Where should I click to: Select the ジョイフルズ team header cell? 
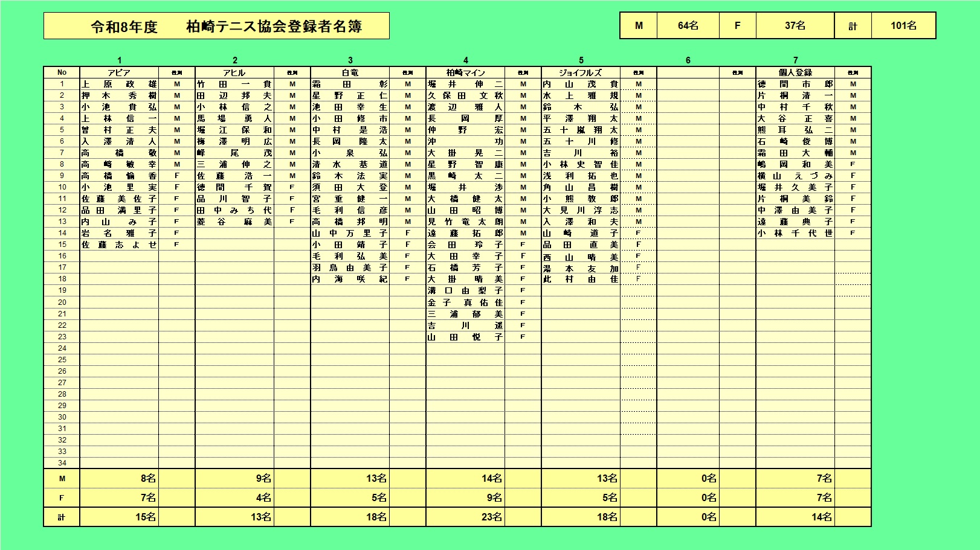[581, 72]
